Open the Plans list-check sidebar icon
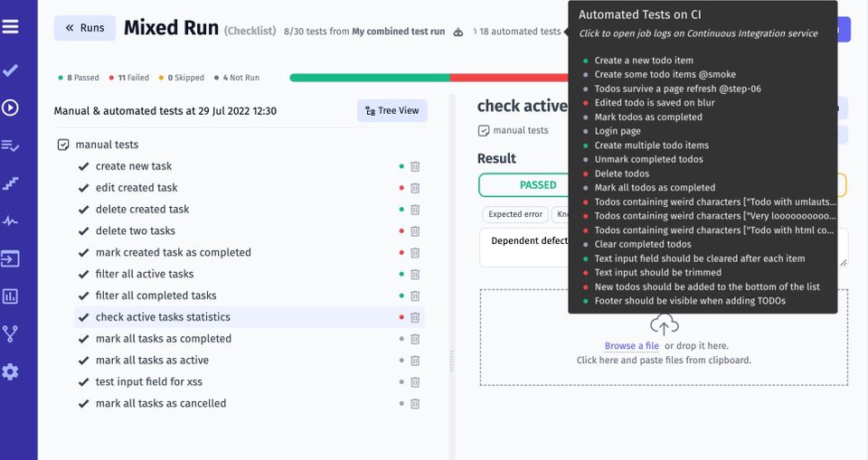868x460 pixels. click(x=10, y=146)
